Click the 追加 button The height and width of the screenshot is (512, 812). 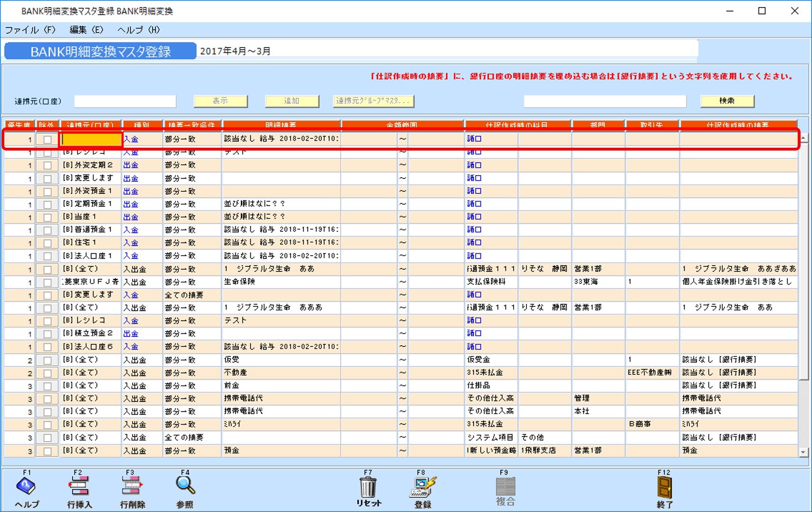tap(291, 101)
